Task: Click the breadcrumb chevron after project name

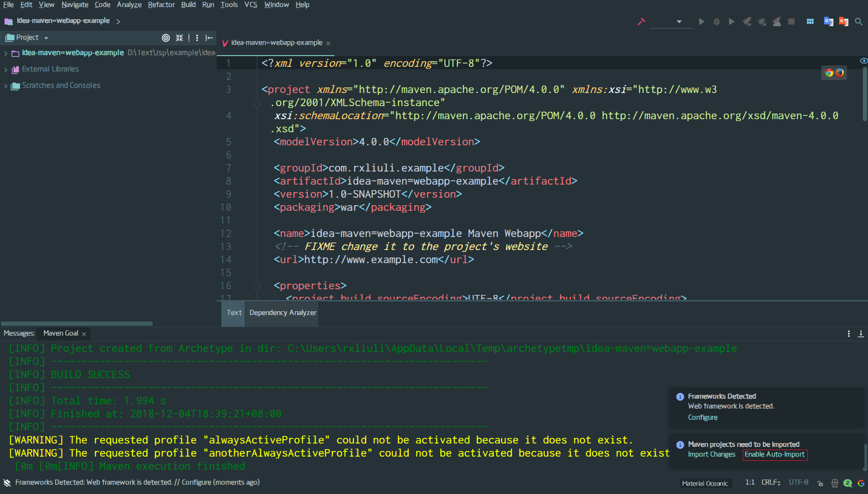Action: click(x=118, y=21)
